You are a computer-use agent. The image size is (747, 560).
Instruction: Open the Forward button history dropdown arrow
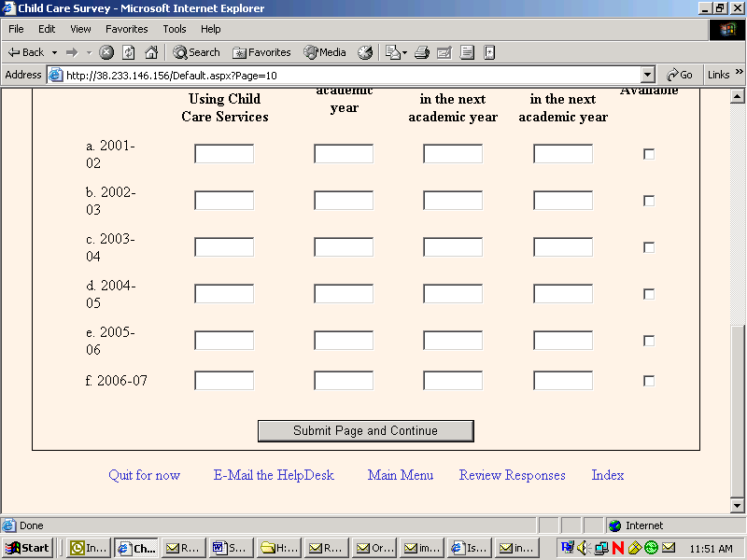pyautogui.click(x=89, y=52)
